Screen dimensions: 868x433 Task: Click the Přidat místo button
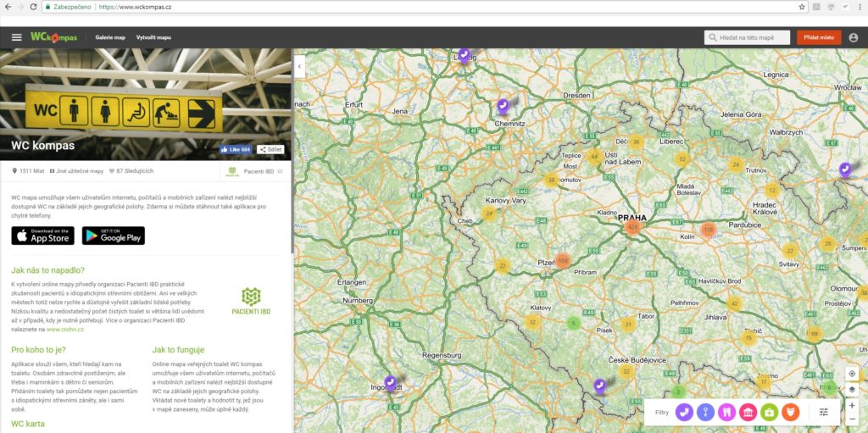pyautogui.click(x=819, y=37)
